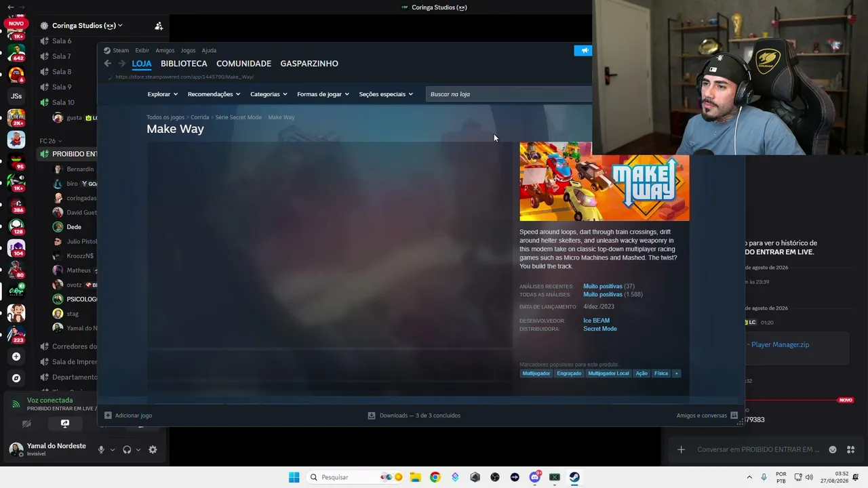
Task: Open the Multijogador tag
Action: point(536,373)
